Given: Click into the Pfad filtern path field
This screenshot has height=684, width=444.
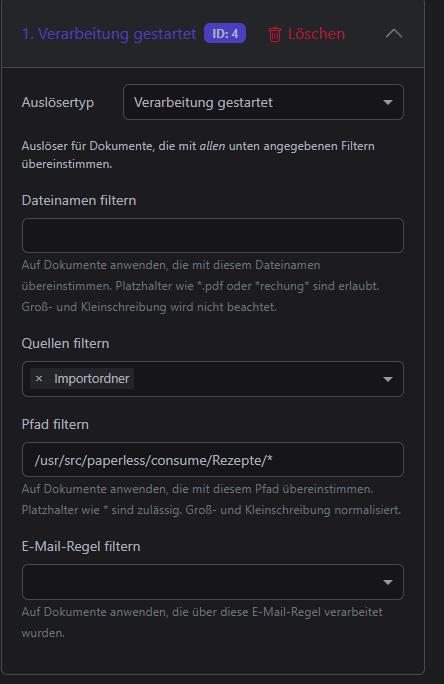Looking at the screenshot, I should [213, 459].
